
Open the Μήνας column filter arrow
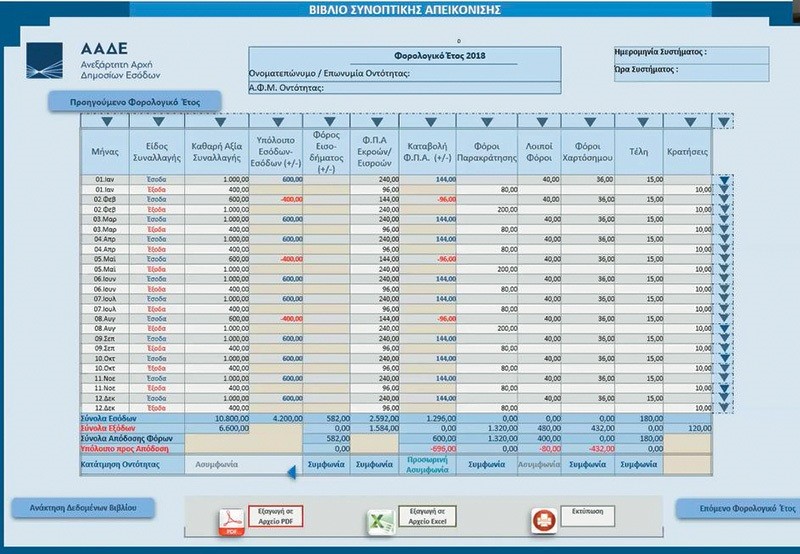coord(106,122)
